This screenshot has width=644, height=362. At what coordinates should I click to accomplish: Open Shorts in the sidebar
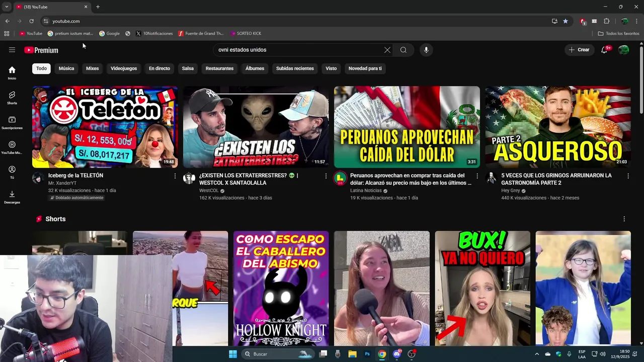[12, 98]
